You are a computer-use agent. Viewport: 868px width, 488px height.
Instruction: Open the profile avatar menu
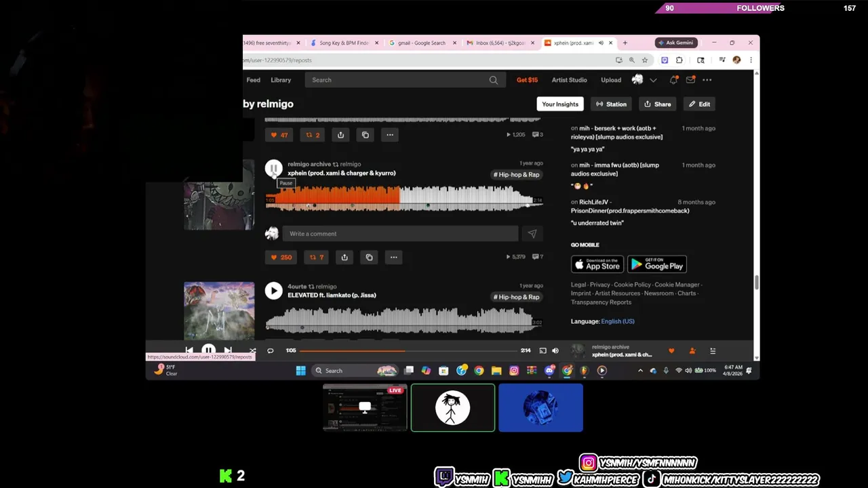637,80
